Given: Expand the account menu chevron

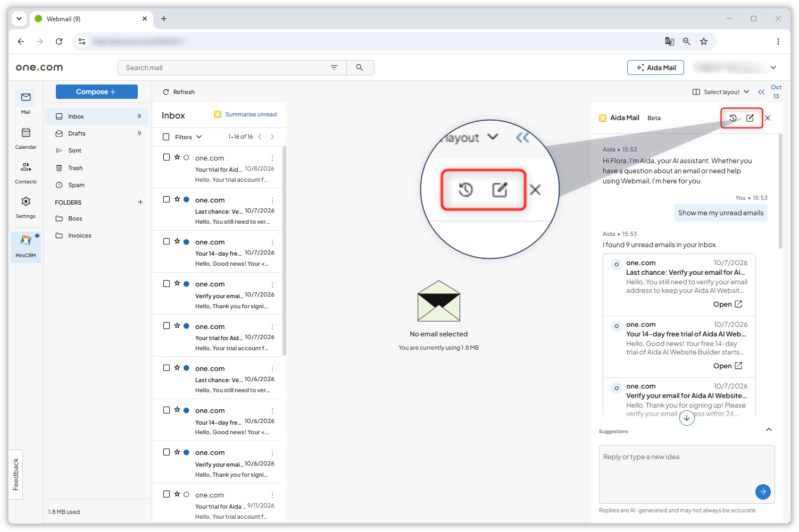Looking at the screenshot, I should tap(773, 67).
